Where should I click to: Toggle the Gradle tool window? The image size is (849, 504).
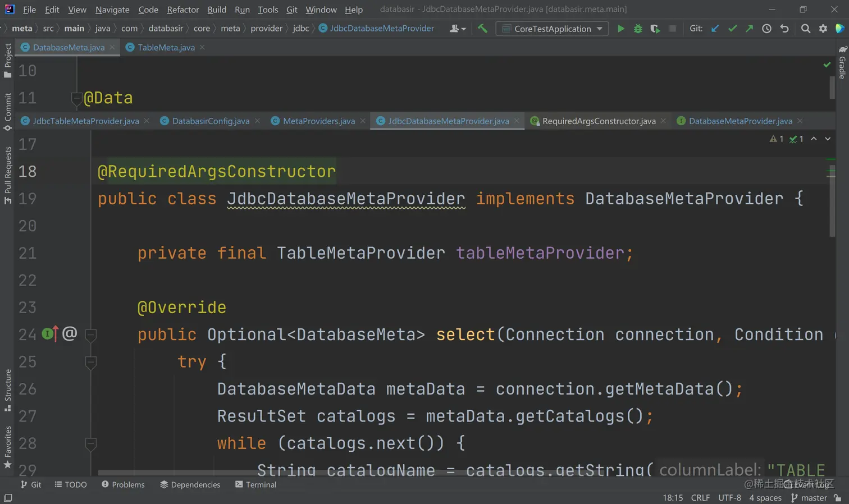[842, 62]
